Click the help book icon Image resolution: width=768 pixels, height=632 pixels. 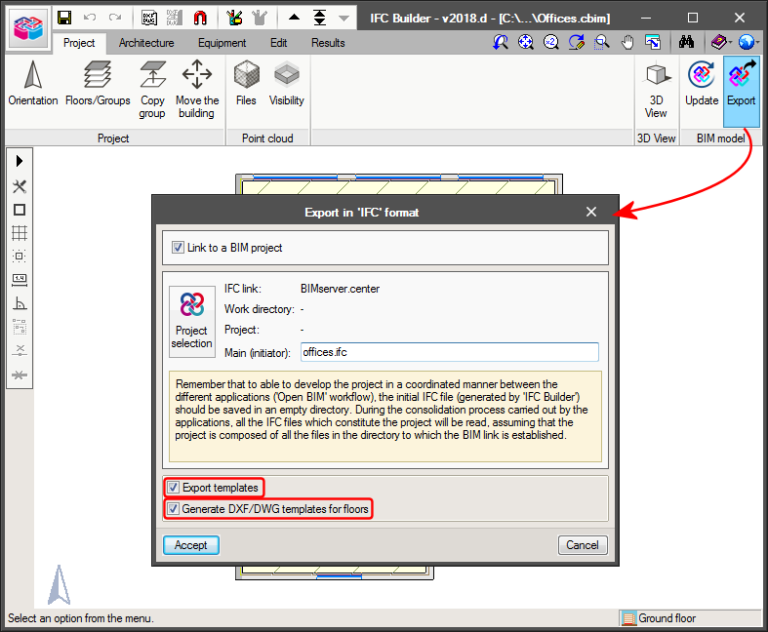pyautogui.click(x=719, y=42)
